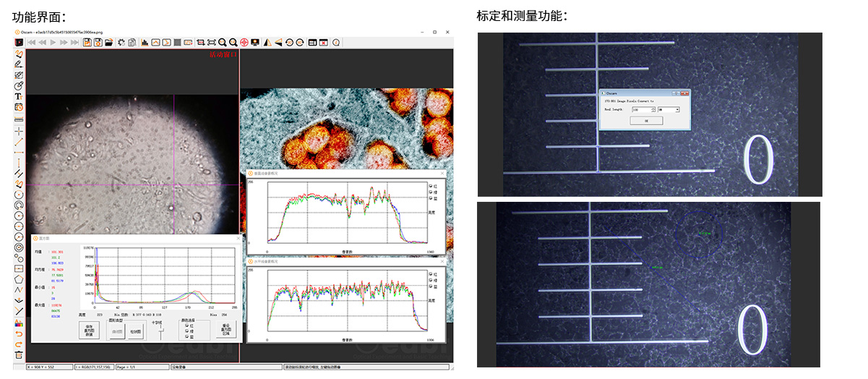868x379 pixels.
Task: Click the zoom in magnifier icon
Action: 223,43
